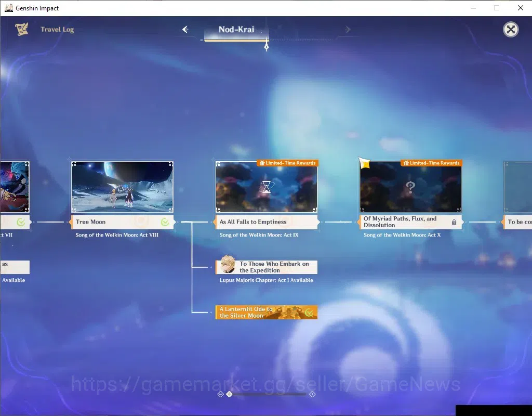
Task: Select Of Myriad Paths, Flux, and Dissolution label
Action: (x=410, y=222)
